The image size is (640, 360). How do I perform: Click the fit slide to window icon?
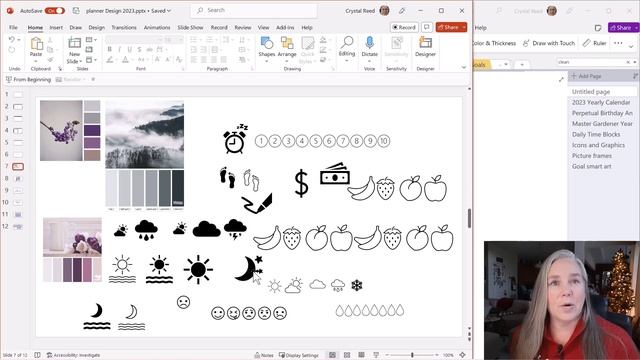[462, 355]
